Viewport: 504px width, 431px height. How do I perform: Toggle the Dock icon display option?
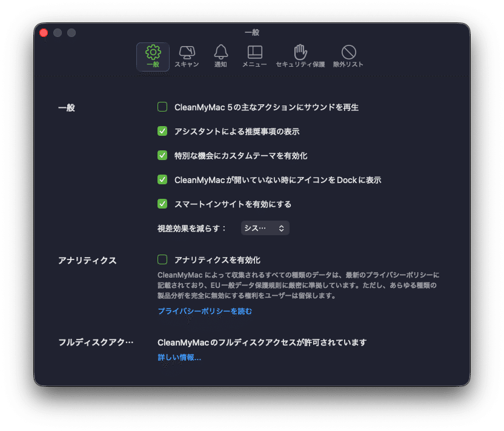coord(162,179)
